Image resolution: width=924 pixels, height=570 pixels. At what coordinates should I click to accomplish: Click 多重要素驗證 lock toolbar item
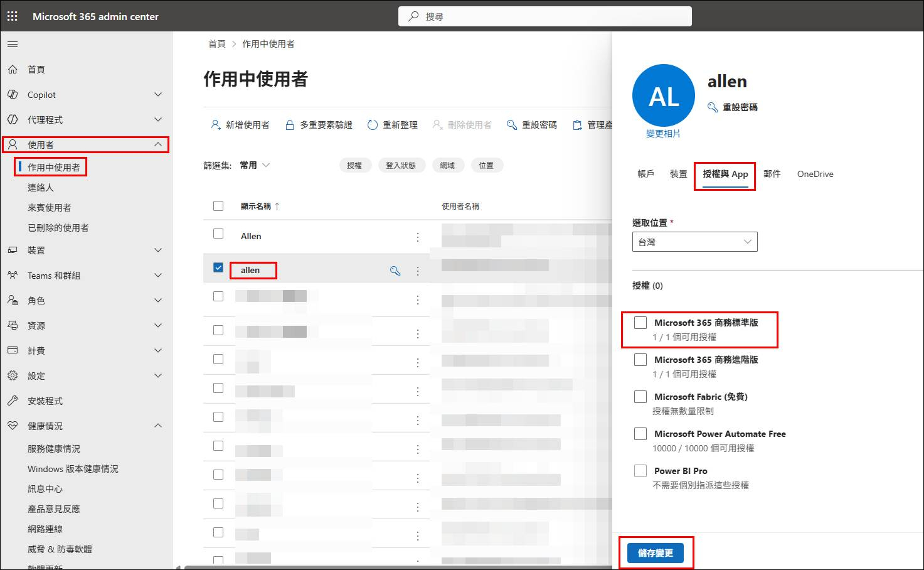319,125
